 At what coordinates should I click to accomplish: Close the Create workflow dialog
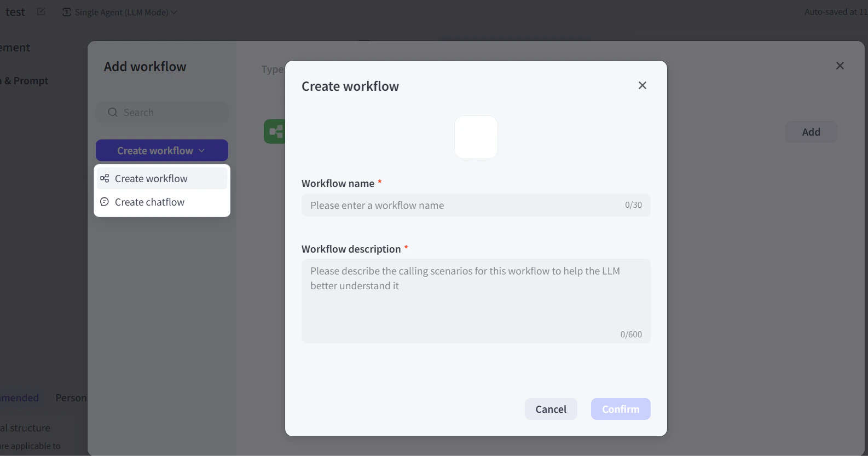pyautogui.click(x=643, y=85)
